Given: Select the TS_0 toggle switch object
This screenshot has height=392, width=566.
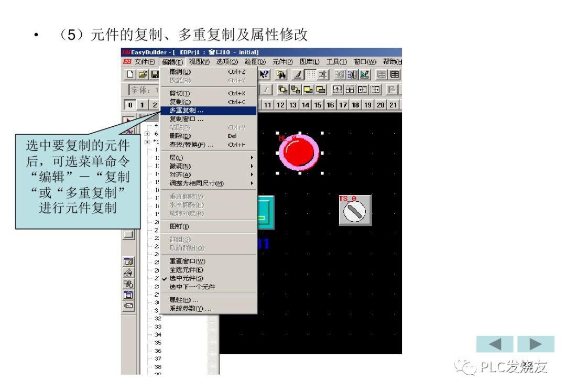Looking at the screenshot, I should click(355, 211).
